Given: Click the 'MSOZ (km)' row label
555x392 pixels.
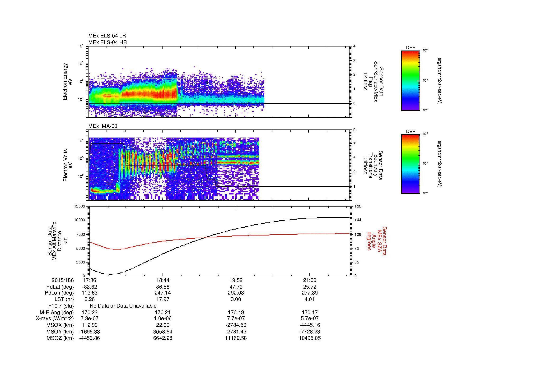Looking at the screenshot, I should tap(60, 338).
